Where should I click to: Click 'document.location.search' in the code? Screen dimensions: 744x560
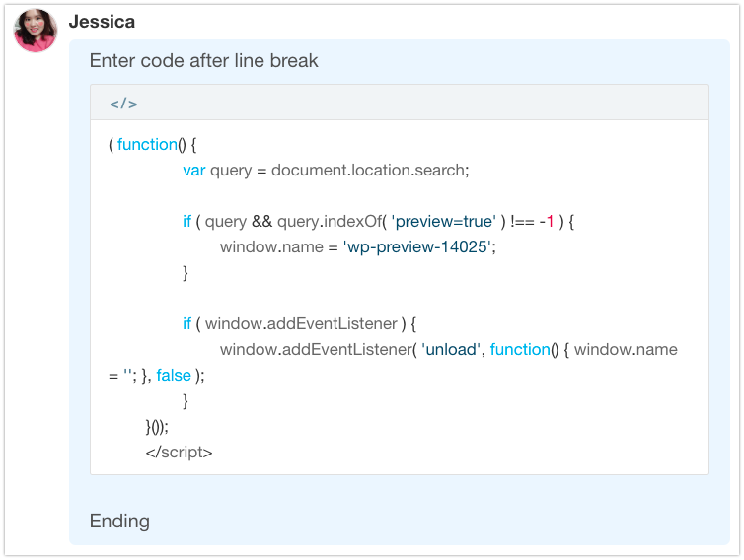[x=370, y=170]
